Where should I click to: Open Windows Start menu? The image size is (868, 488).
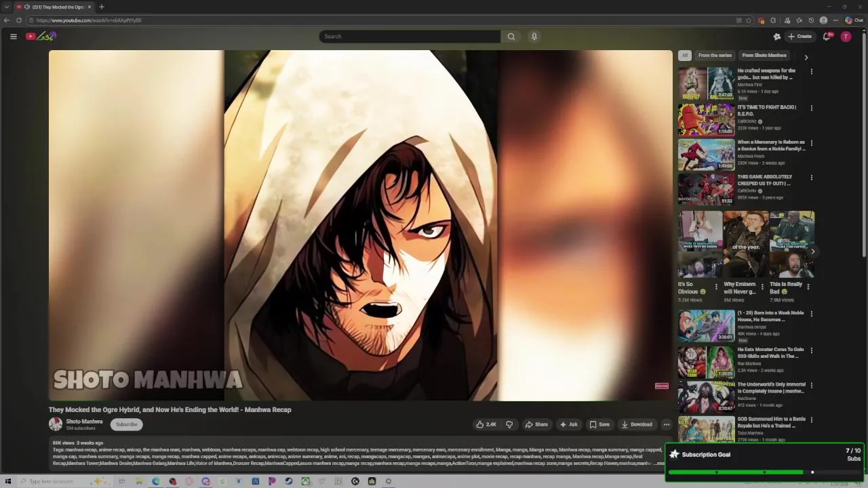click(x=7, y=481)
